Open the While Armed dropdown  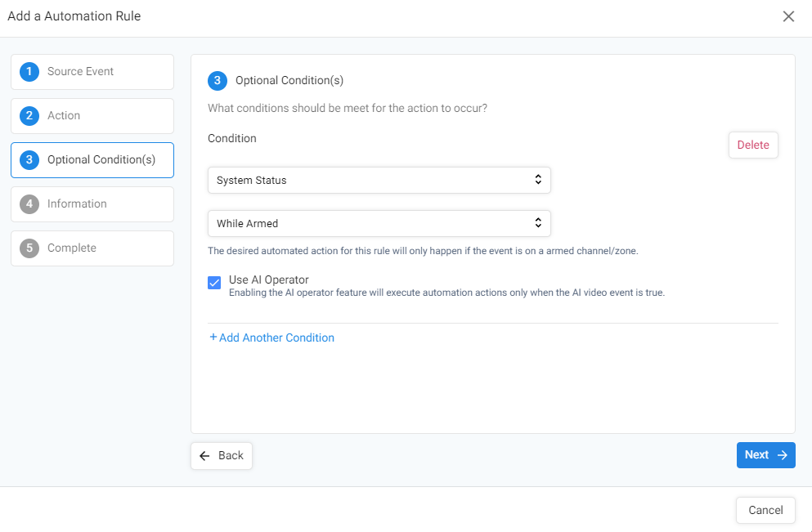(x=379, y=224)
